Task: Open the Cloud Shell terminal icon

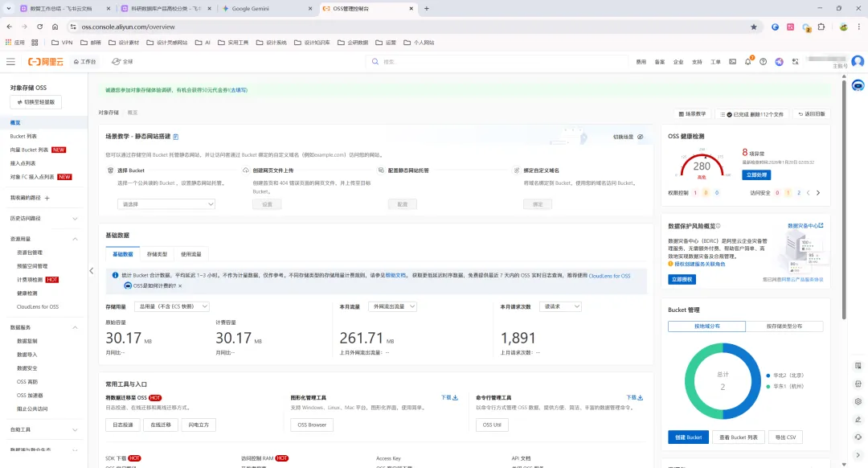Action: tap(732, 61)
